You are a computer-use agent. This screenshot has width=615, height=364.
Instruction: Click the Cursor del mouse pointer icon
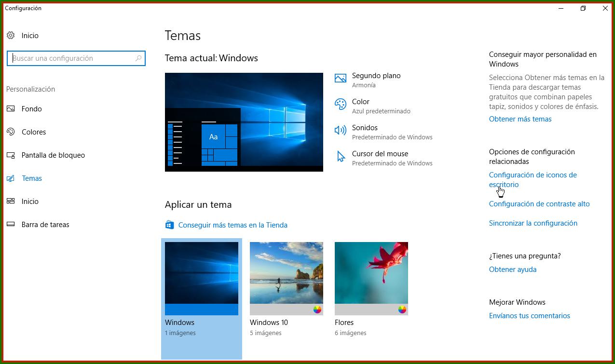(341, 156)
